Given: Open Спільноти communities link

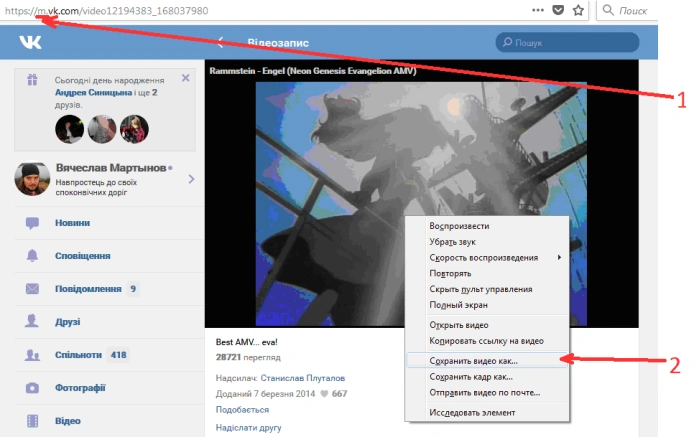Looking at the screenshot, I should pos(78,355).
